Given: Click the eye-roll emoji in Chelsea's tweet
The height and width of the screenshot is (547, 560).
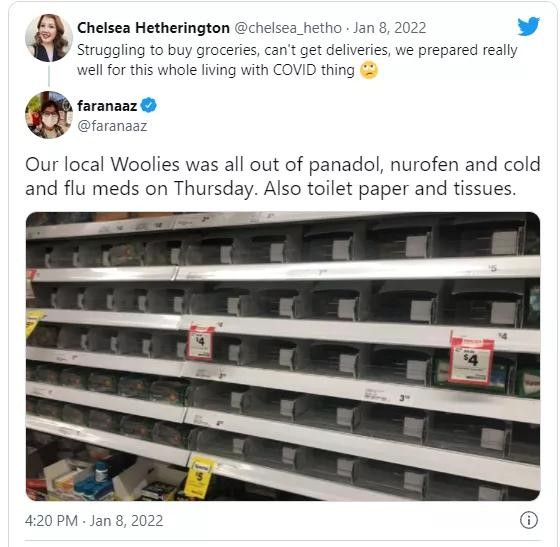Looking at the screenshot, I should [x=369, y=70].
